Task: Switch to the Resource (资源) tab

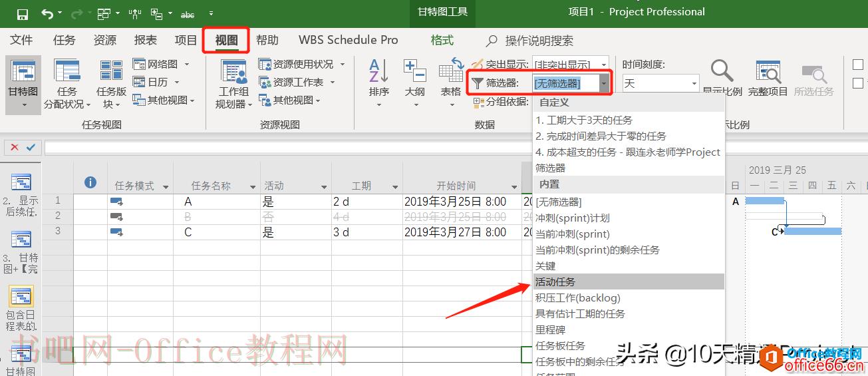Action: click(x=105, y=41)
